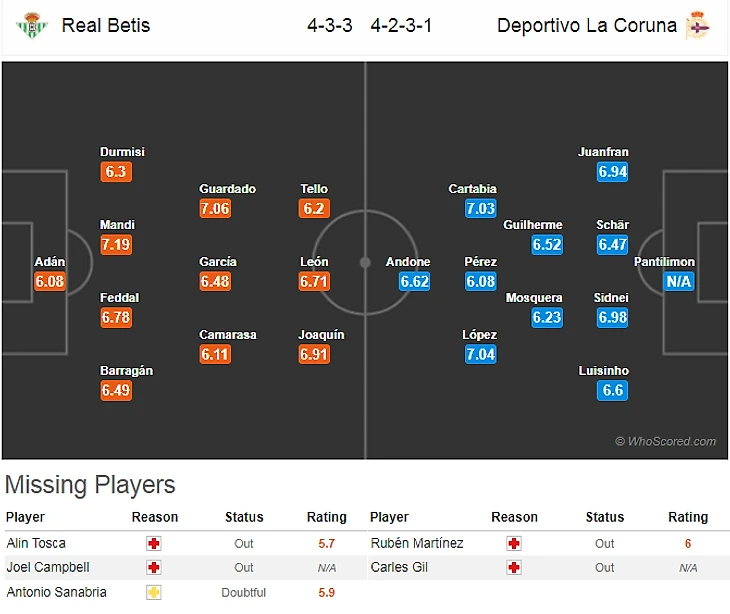Screen dimensions: 730x614
Task: Open the Real Betis team name link
Action: (106, 25)
